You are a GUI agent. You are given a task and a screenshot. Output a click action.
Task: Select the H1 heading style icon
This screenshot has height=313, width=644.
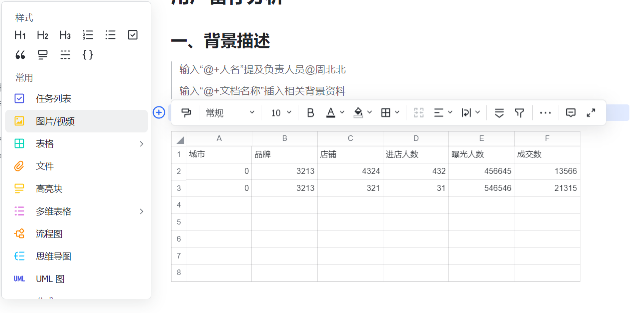[19, 35]
